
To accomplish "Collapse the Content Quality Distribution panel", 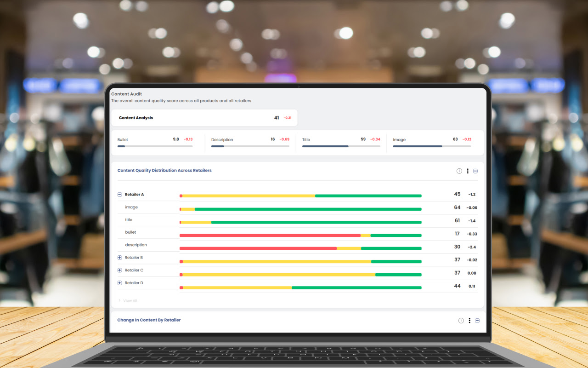I will click(475, 171).
